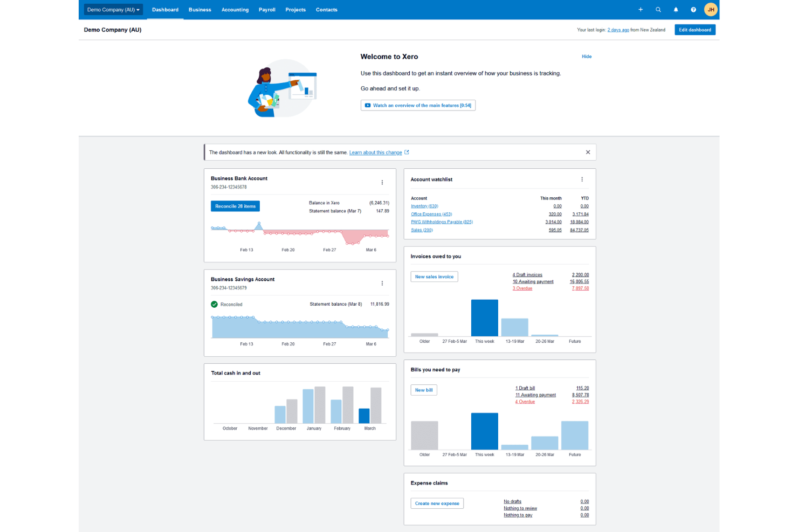This screenshot has height=532, width=798.
Task: Click Future bar in Bills you need to pay
Action: click(x=575, y=436)
